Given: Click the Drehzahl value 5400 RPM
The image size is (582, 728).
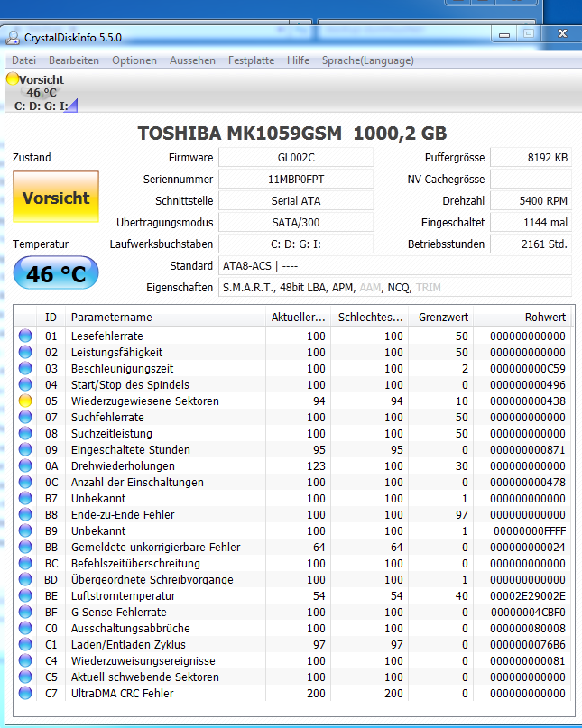Looking at the screenshot, I should point(531,200).
